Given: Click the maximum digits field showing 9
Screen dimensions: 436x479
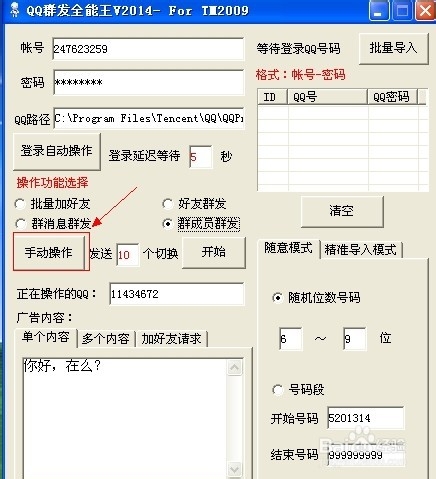Looking at the screenshot, I should [x=355, y=339].
